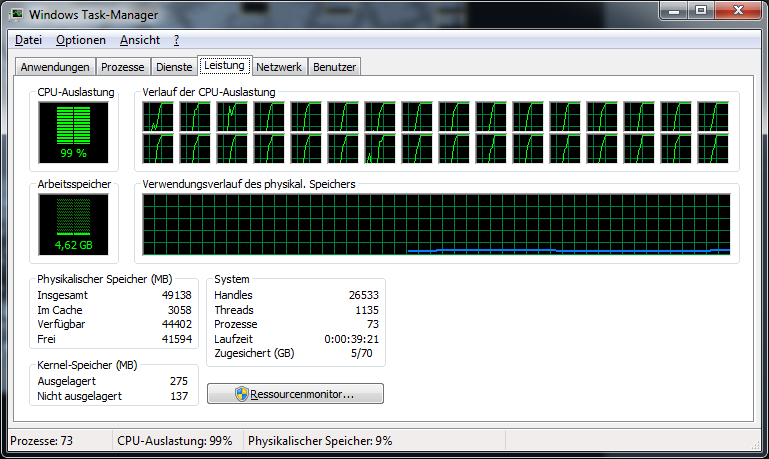Viewport: 769px width, 459px height.
Task: Open the Datei menu
Action: coord(28,40)
